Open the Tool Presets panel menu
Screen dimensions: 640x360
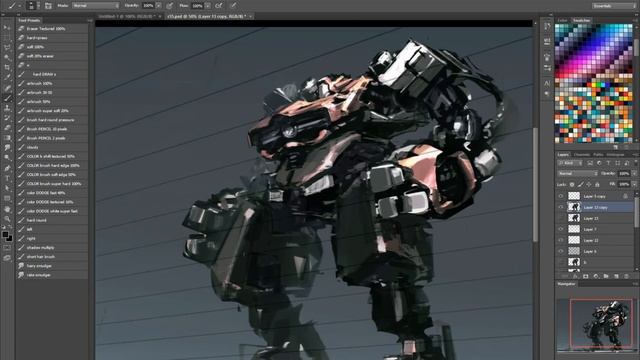[90, 20]
